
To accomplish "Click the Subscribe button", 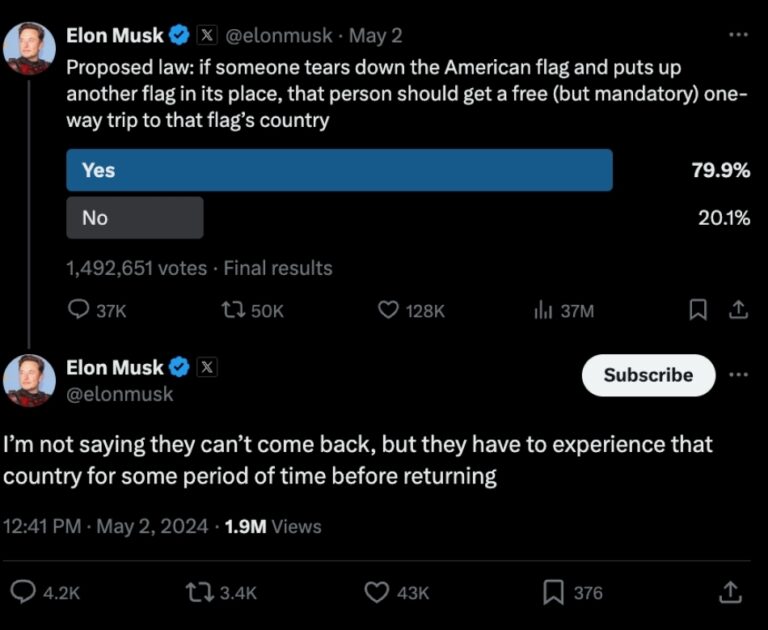I will coord(648,375).
